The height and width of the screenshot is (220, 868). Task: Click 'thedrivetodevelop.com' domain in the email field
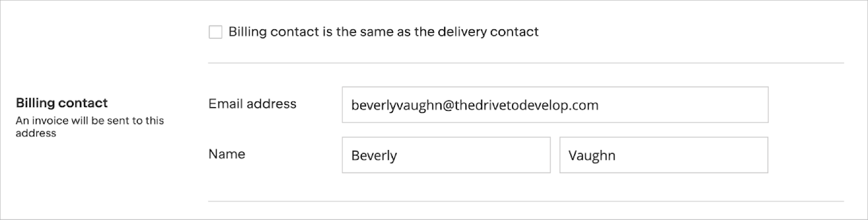[526, 105]
